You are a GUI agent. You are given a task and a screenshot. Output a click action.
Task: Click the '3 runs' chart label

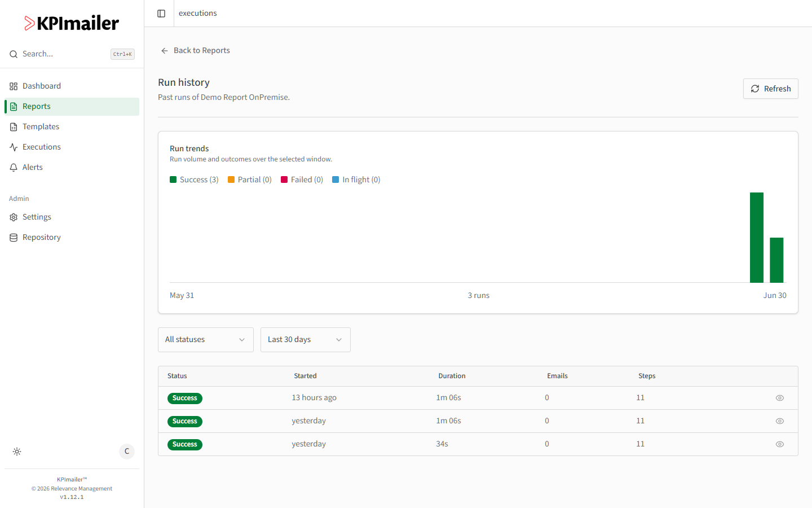coord(479,296)
